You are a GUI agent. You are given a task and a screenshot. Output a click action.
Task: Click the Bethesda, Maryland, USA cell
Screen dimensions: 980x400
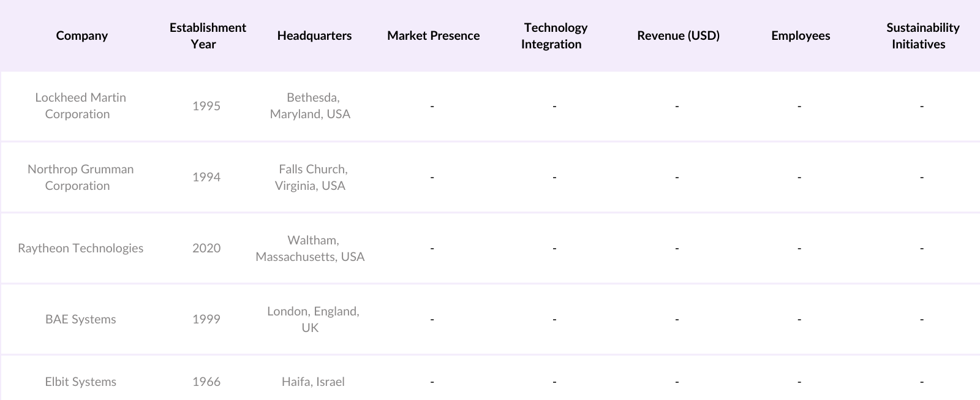(311, 105)
